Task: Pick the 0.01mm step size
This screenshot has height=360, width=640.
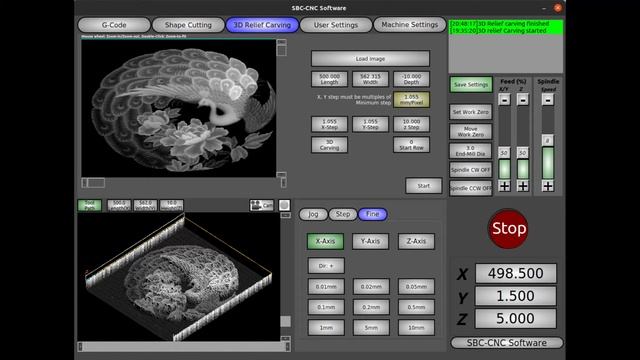Action: pyautogui.click(x=326, y=287)
